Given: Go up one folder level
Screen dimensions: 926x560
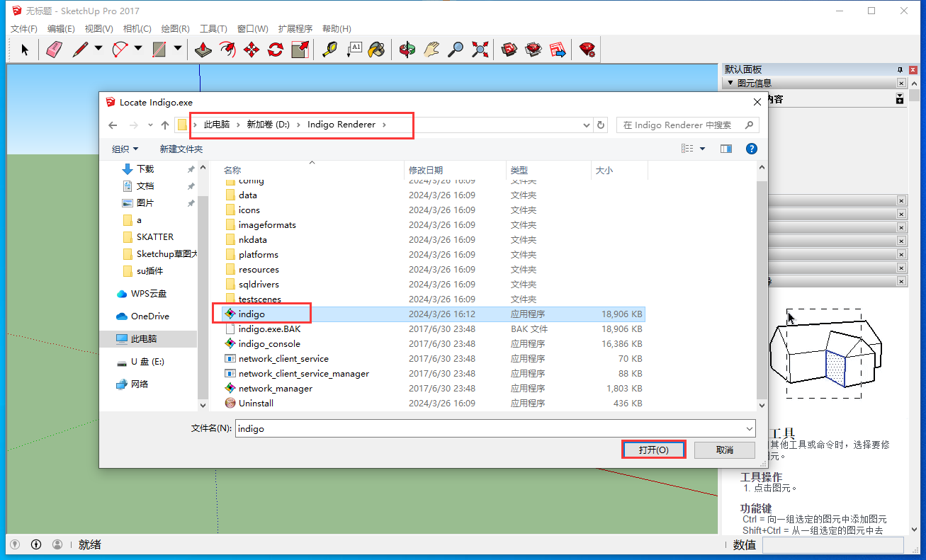Looking at the screenshot, I should click(x=165, y=125).
